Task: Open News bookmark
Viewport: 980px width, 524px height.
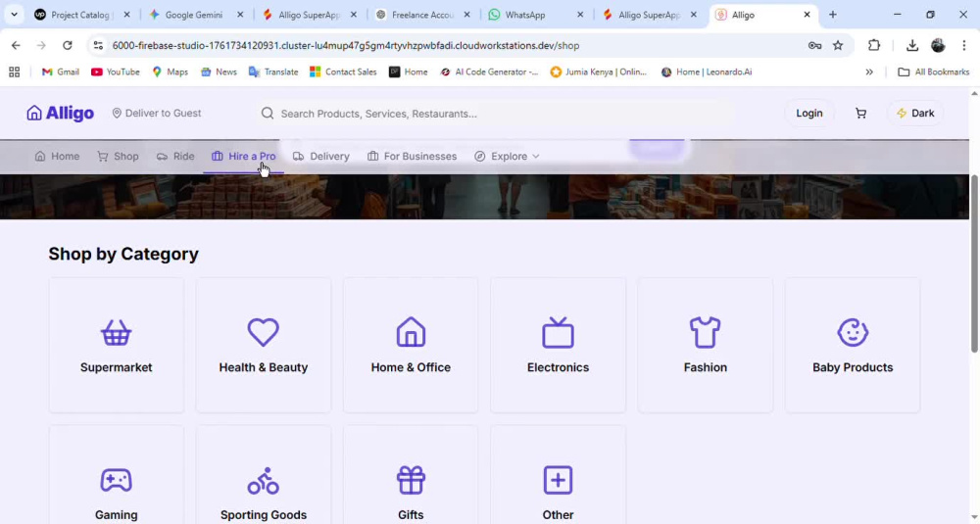Action: 219,71
